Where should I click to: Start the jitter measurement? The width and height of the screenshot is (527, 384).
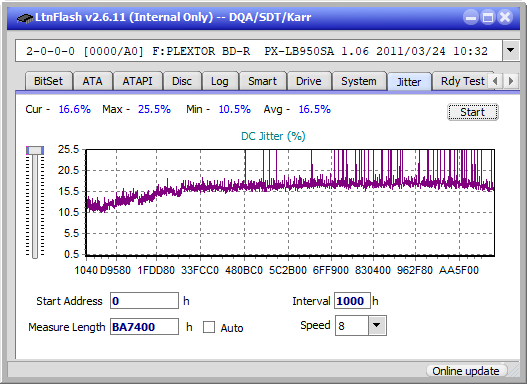(x=473, y=112)
